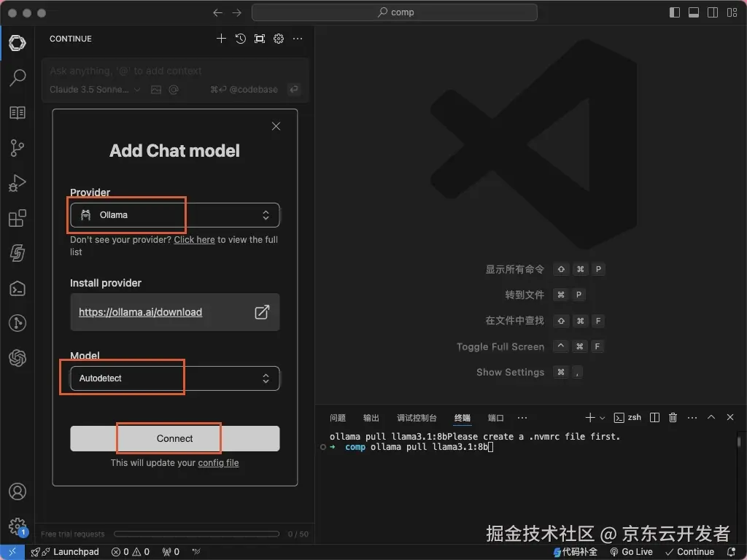
Task: Show more panel tabs via ellipsis
Action: [x=522, y=418]
